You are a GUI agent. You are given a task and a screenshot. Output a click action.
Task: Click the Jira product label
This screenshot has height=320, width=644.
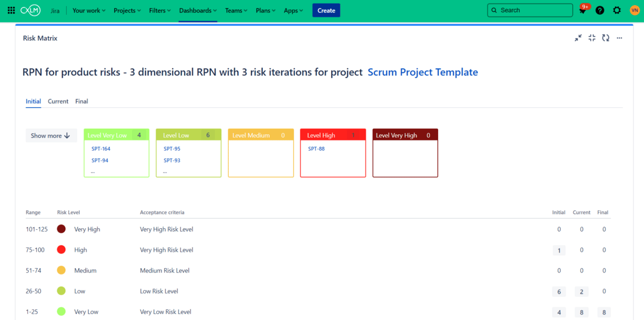55,10
